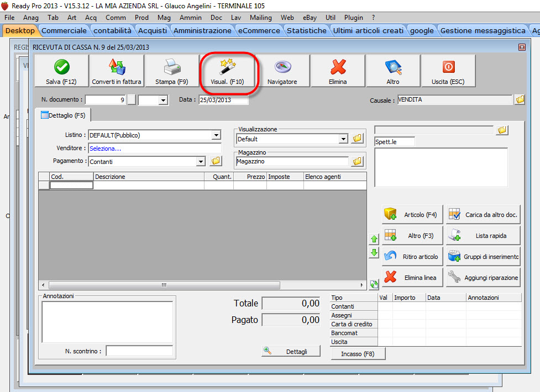Click the N. documento number field
This screenshot has width=540, height=392.
click(106, 100)
